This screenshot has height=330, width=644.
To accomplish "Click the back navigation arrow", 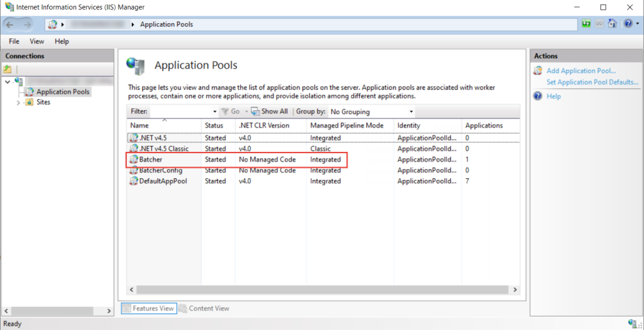I will (11, 24).
